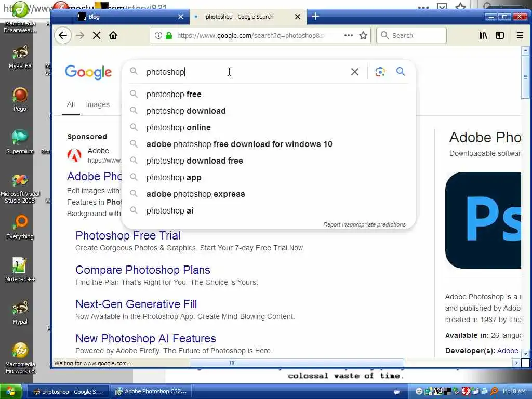Click the green secure padlock icon
Screen dimensions: 532x399
pyautogui.click(x=169, y=35)
